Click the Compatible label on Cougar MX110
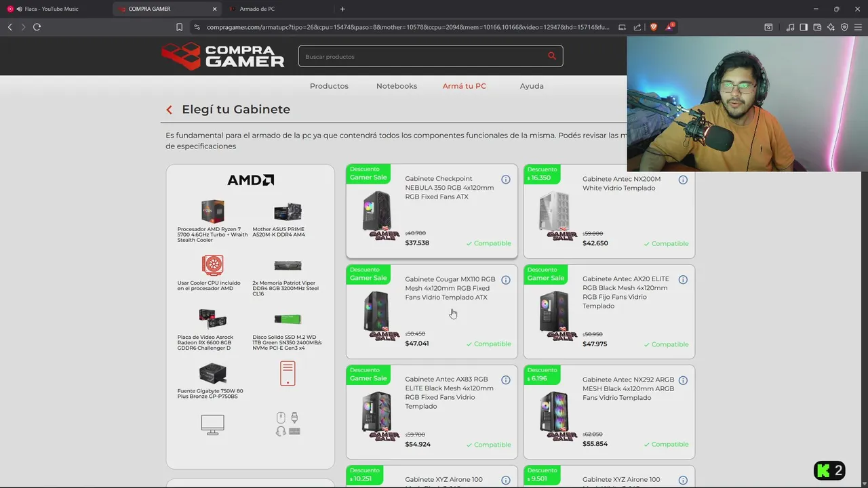 tap(488, 344)
